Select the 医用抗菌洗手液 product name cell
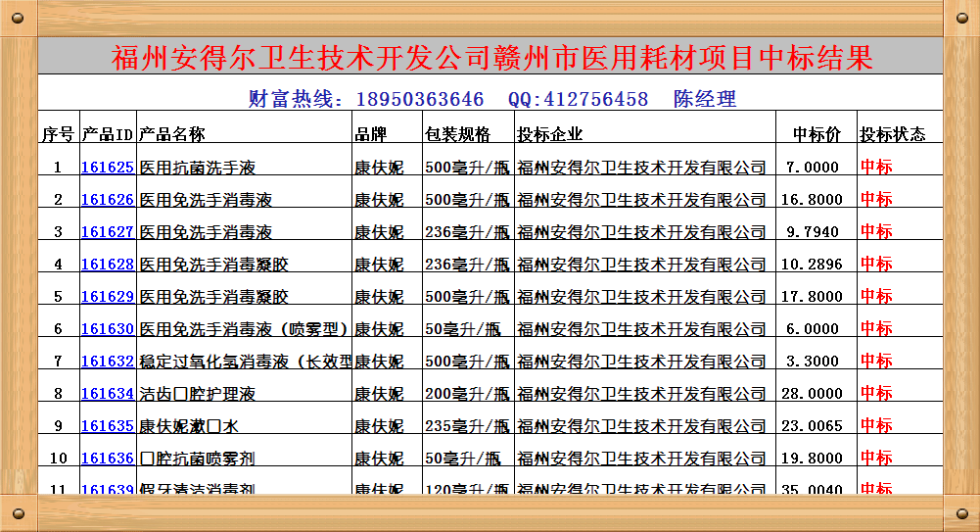980x532 pixels. [x=197, y=168]
